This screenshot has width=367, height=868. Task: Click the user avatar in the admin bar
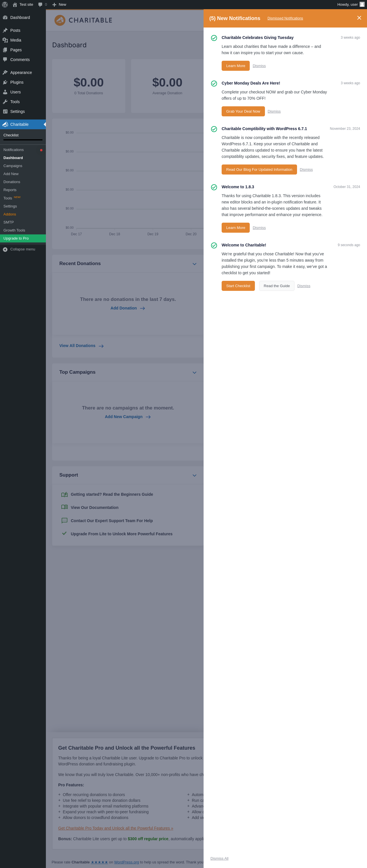pyautogui.click(x=362, y=4)
